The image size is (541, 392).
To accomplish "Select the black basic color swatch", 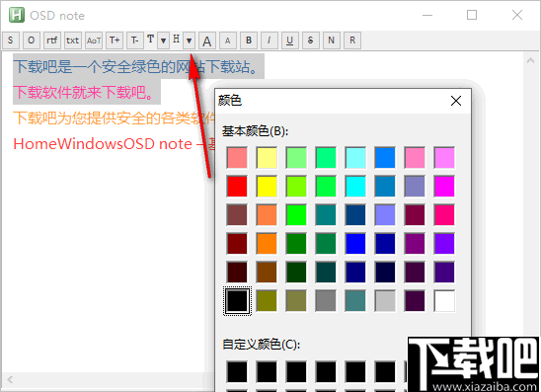I will click(x=237, y=301).
